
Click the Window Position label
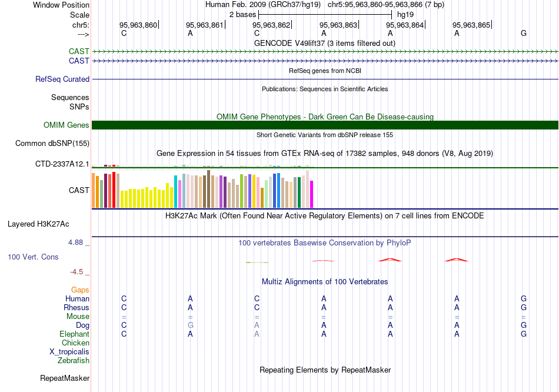pyautogui.click(x=61, y=5)
